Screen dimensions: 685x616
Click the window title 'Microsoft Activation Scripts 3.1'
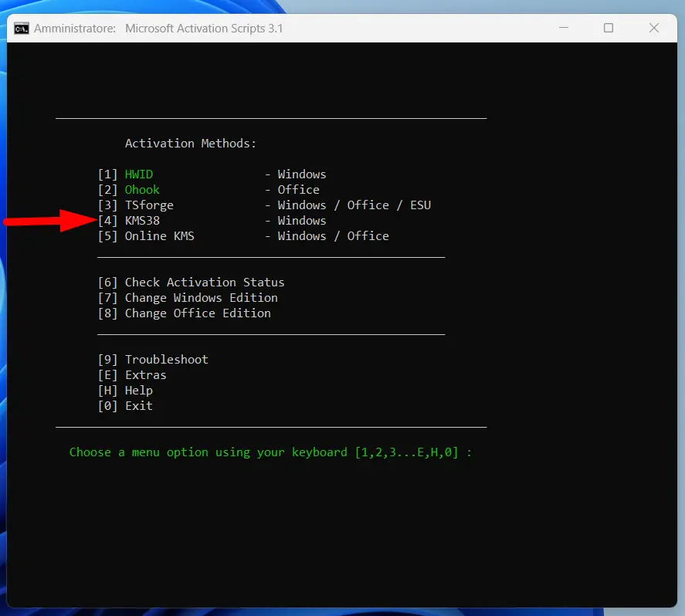coord(204,29)
